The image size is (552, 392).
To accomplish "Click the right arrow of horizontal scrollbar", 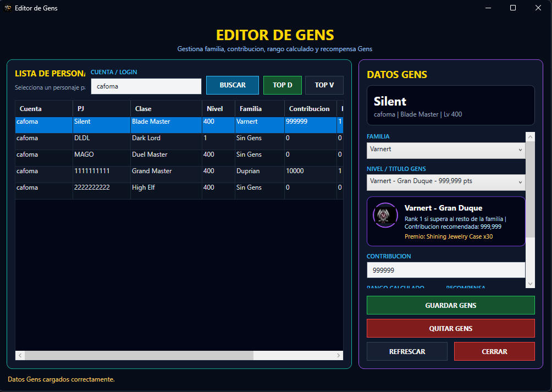I will pyautogui.click(x=338, y=355).
